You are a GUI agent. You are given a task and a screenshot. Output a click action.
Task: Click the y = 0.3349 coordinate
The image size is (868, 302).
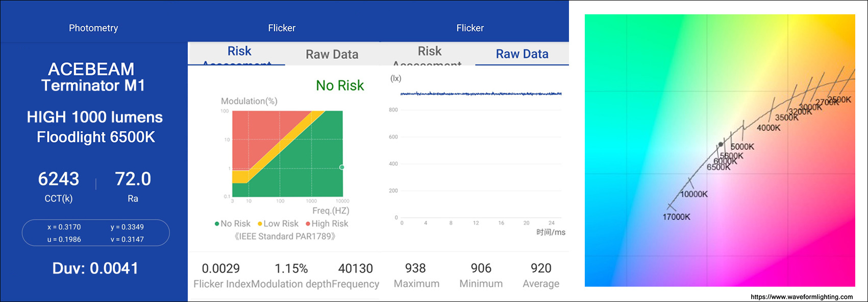(127, 227)
